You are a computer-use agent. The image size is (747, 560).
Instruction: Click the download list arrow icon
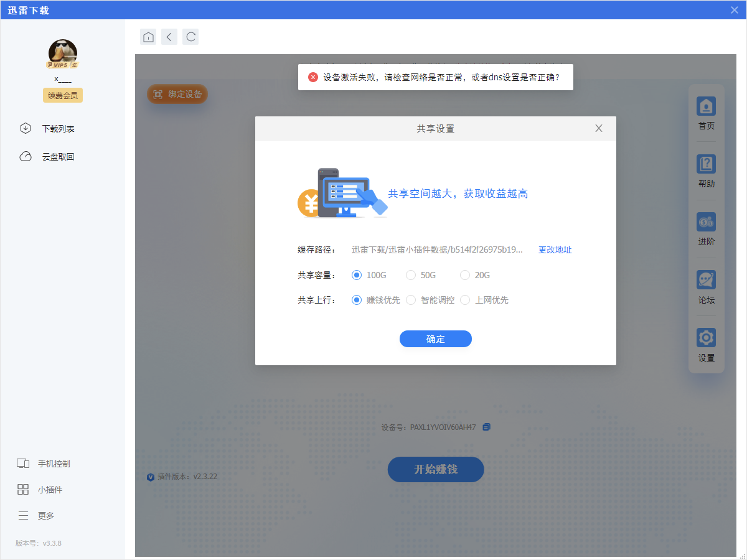click(26, 129)
